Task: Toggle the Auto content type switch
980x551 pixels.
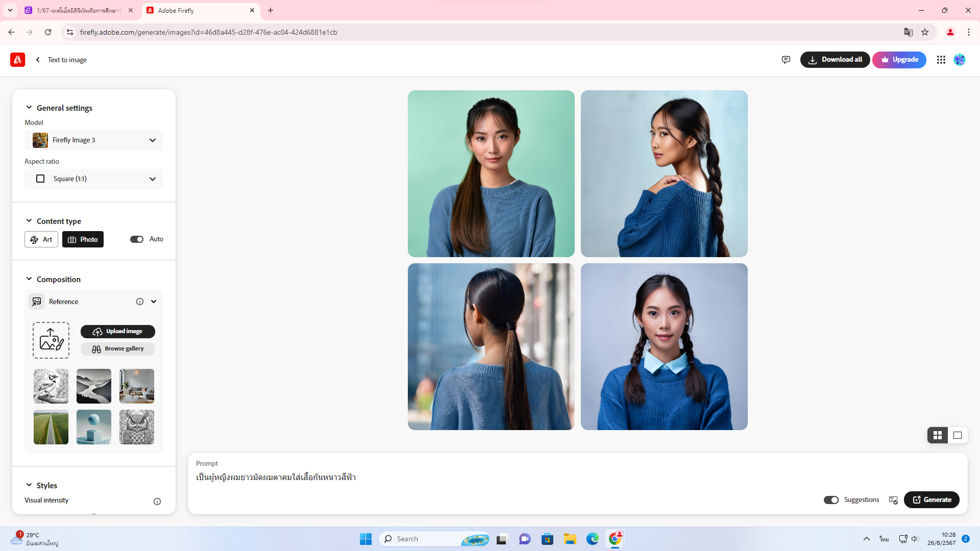Action: pyautogui.click(x=136, y=239)
